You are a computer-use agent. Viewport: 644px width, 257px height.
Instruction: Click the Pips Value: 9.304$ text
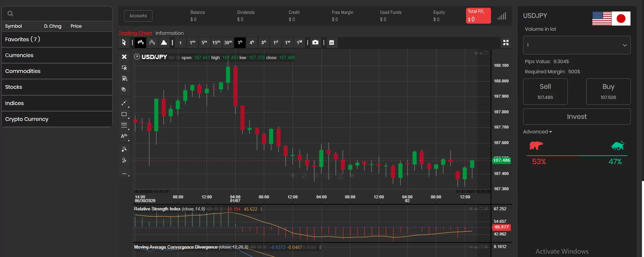click(x=547, y=61)
